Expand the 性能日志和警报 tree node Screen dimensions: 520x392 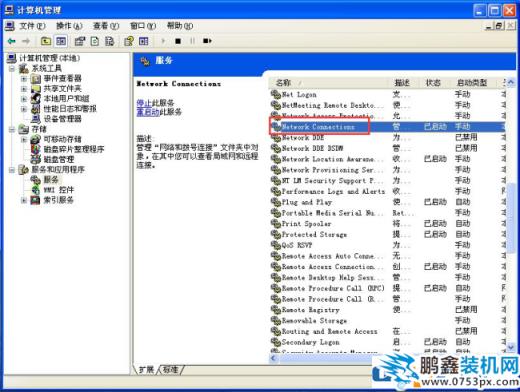(x=24, y=109)
